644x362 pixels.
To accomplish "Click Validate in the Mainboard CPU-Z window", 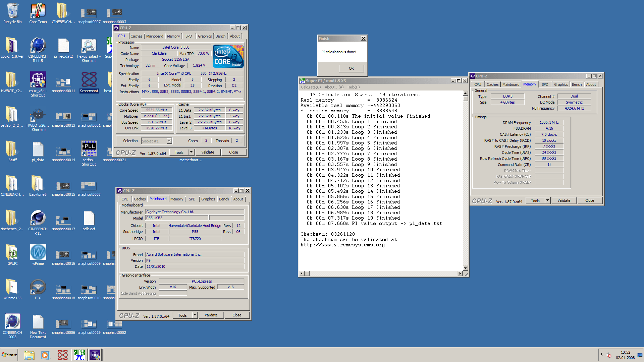I will click(211, 315).
